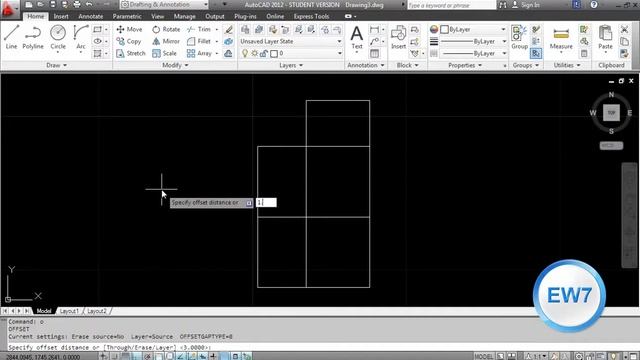Screen dimensions: 640x360
Task: Choose the Mirror tool
Action: pos(166,41)
